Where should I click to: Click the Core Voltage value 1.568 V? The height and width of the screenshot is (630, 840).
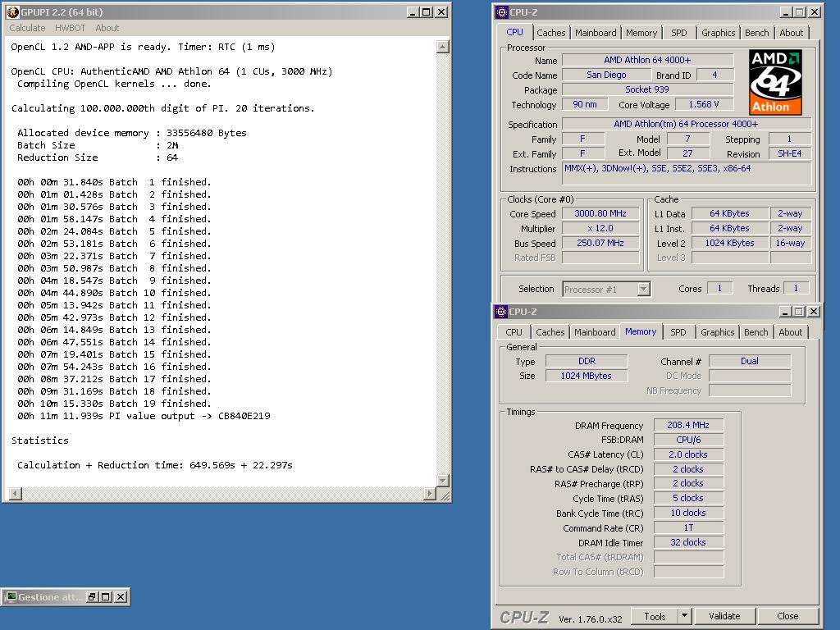pos(703,104)
